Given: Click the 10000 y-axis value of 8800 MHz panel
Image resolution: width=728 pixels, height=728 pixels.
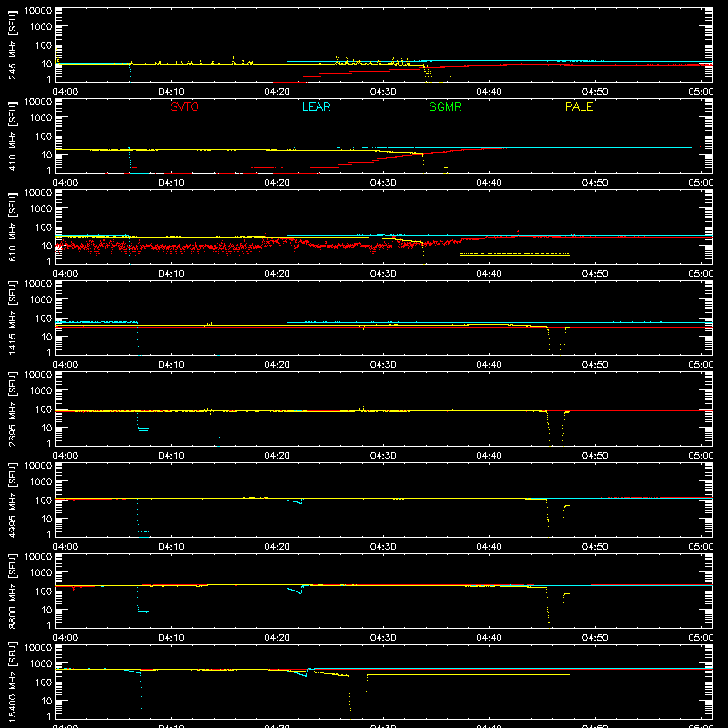Looking at the screenshot, I should coord(38,557).
